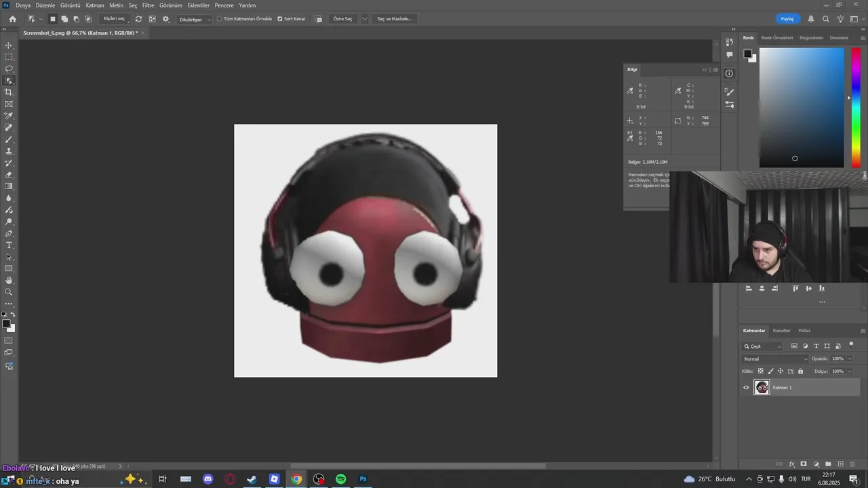Select the Eraser tool

click(9, 175)
